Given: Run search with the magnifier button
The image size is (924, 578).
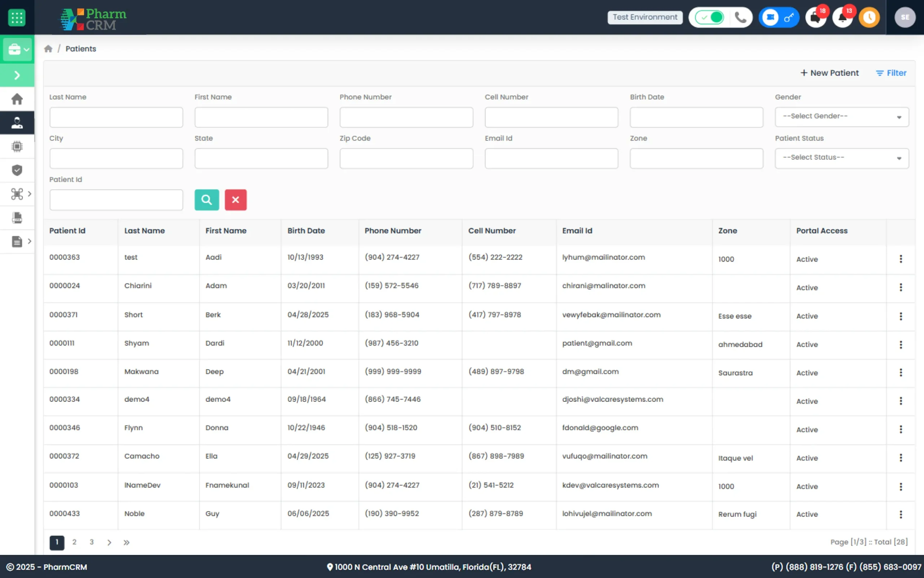Looking at the screenshot, I should click(x=206, y=200).
